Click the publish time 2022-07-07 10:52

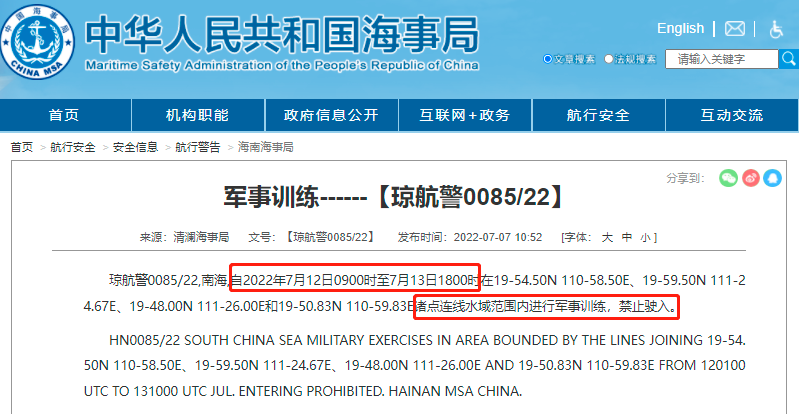point(498,238)
